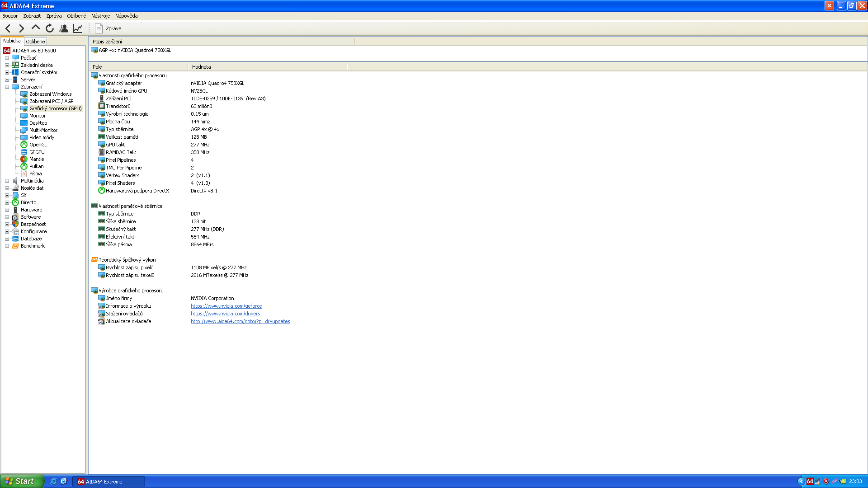Click the user profile toolbar icon
This screenshot has height=488, width=868.
pos(64,28)
